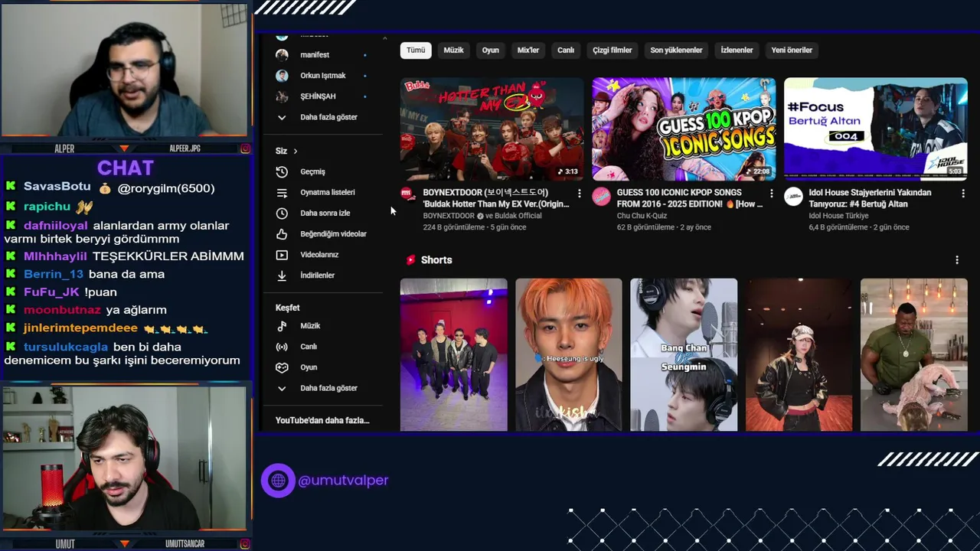Click the Instagram icon next to UMUTTSANCAR
This screenshot has width=980, height=551.
tap(245, 544)
